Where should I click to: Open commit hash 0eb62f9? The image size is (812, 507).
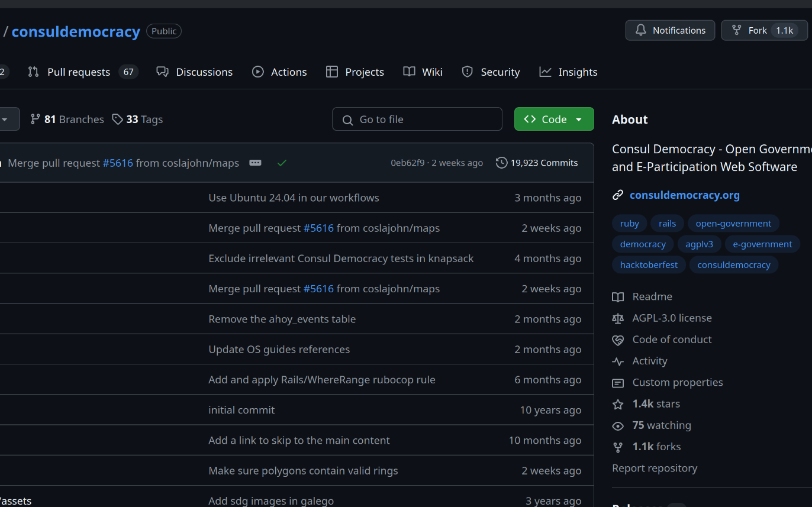click(x=407, y=163)
